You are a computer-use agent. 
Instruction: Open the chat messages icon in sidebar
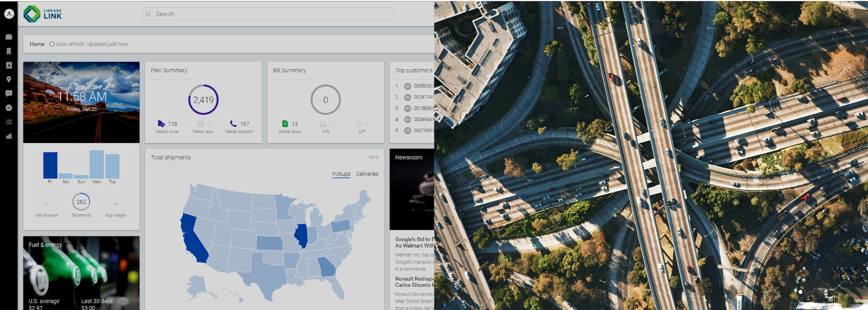[9, 93]
